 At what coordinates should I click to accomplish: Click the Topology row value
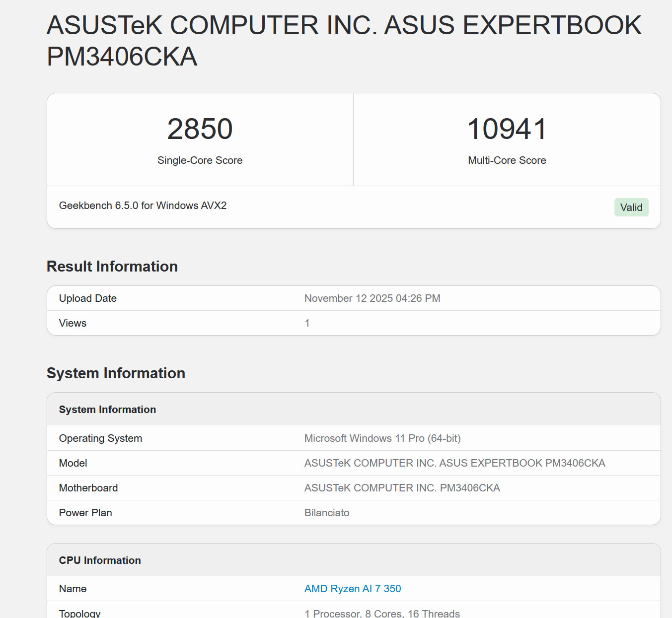click(382, 614)
